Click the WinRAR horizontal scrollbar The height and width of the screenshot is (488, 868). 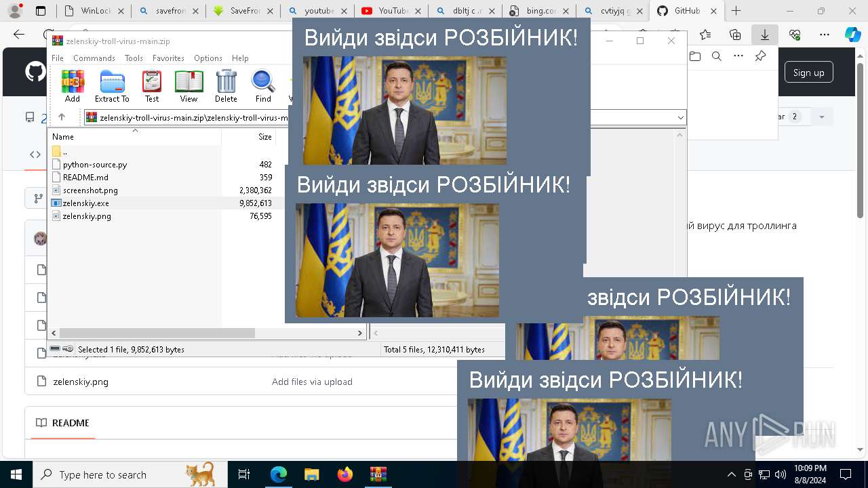[x=157, y=333]
